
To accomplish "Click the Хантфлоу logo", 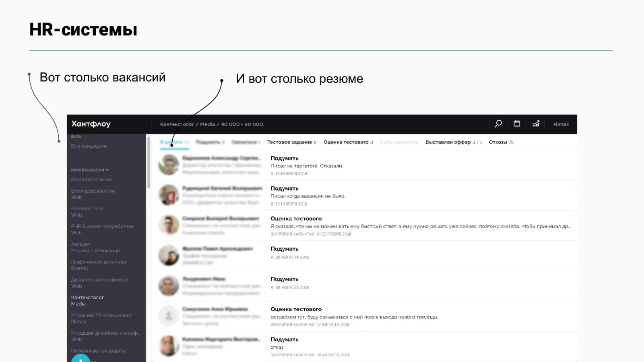I will [x=91, y=124].
